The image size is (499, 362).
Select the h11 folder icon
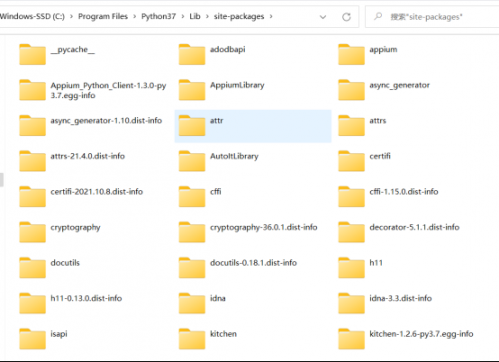pyautogui.click(x=351, y=268)
